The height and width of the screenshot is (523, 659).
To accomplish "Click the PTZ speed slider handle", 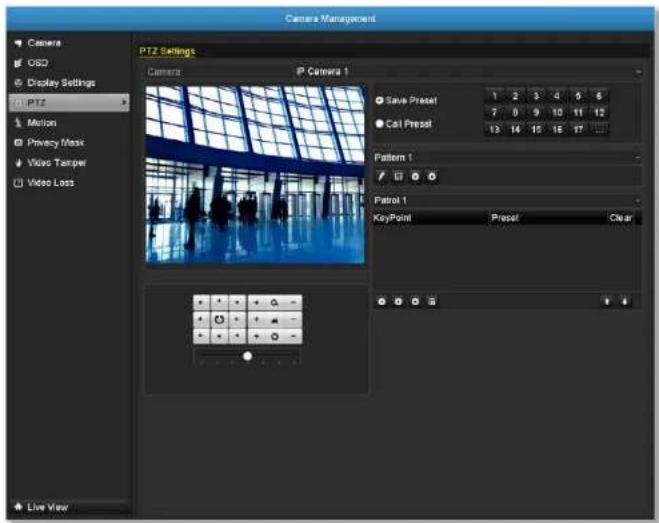I will coord(248,356).
